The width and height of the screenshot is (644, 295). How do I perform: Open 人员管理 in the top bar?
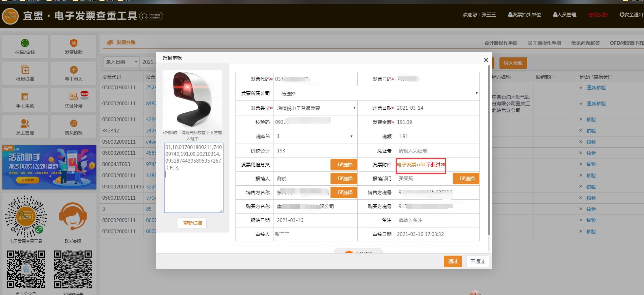565,15
